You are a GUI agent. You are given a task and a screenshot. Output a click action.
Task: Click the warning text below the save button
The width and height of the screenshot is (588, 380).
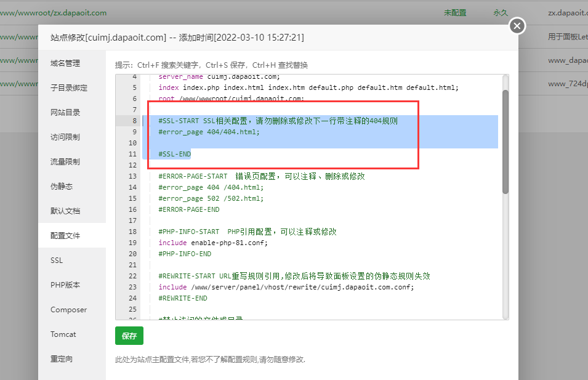(x=210, y=360)
